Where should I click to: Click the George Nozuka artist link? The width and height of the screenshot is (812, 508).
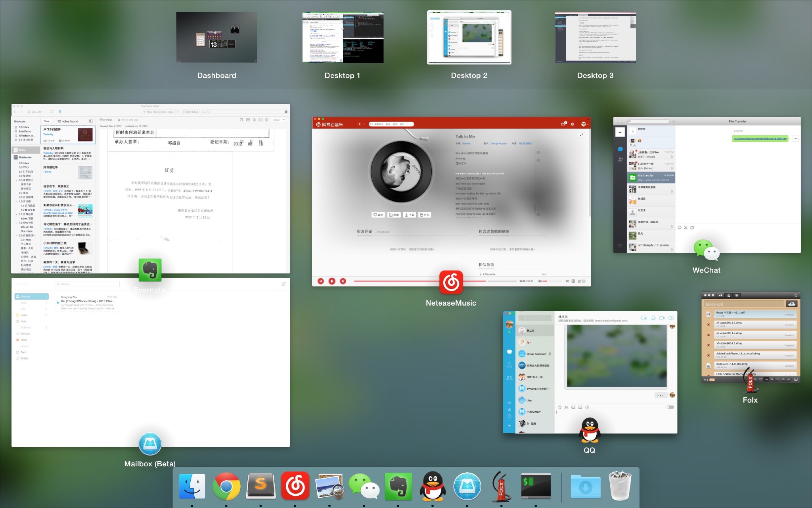(x=498, y=144)
